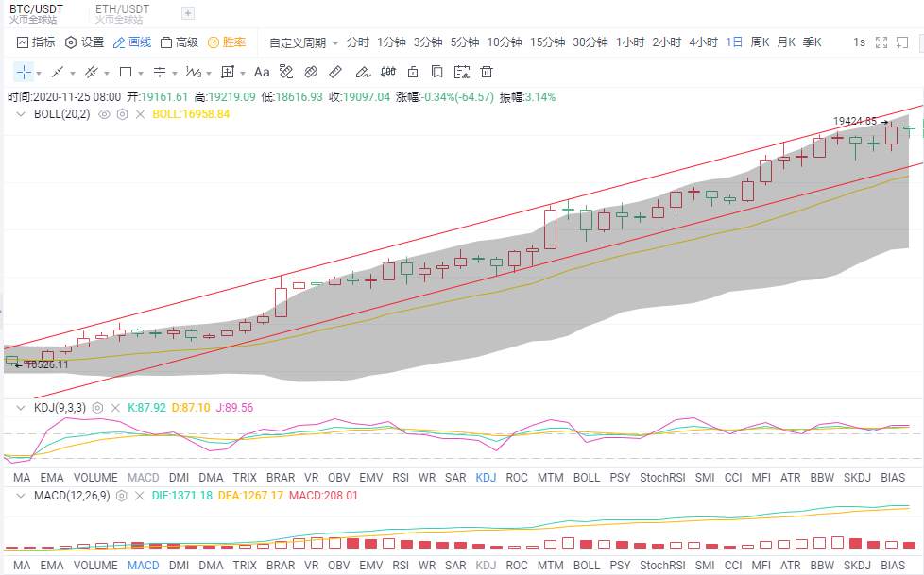Collapse the MACD(12,26,9) panel chevron

pyautogui.click(x=21, y=496)
